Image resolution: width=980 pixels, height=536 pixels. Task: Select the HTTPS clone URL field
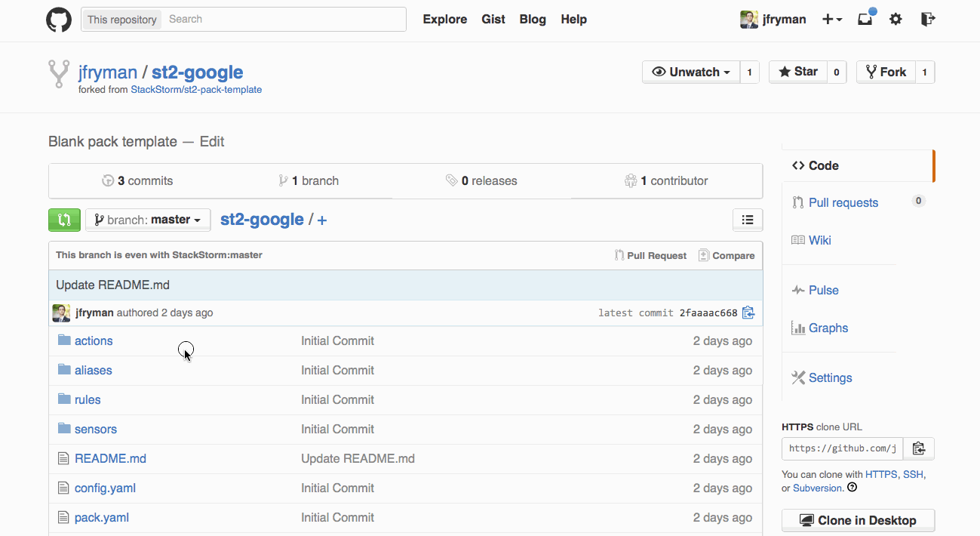(843, 448)
